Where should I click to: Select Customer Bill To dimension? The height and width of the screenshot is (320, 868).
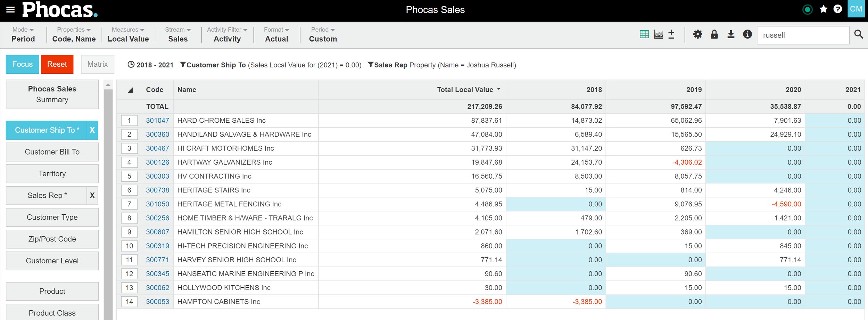tap(52, 152)
